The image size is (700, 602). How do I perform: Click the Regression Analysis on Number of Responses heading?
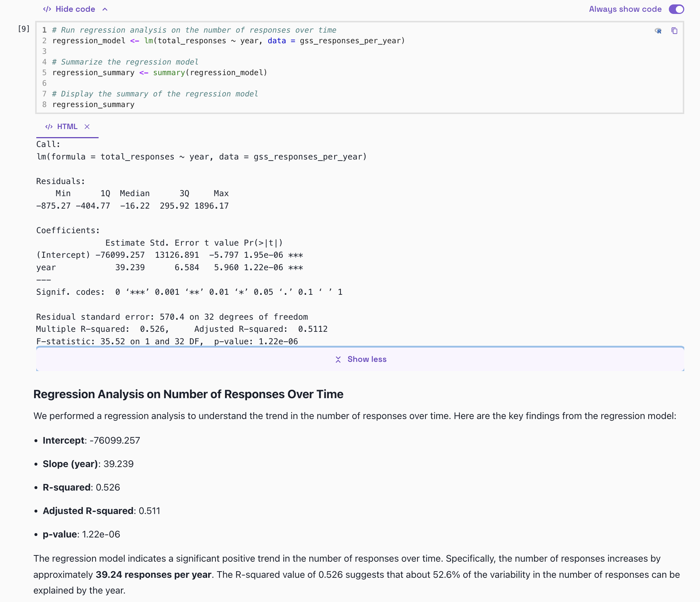click(x=188, y=394)
